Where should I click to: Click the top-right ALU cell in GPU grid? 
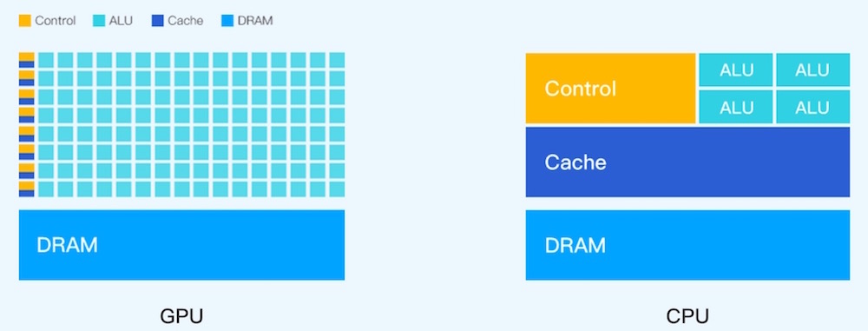click(x=337, y=60)
